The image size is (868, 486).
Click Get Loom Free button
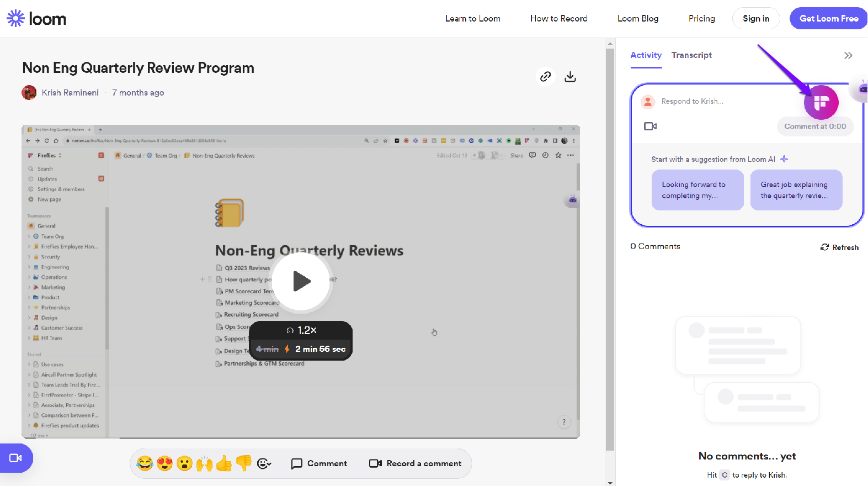click(x=829, y=19)
